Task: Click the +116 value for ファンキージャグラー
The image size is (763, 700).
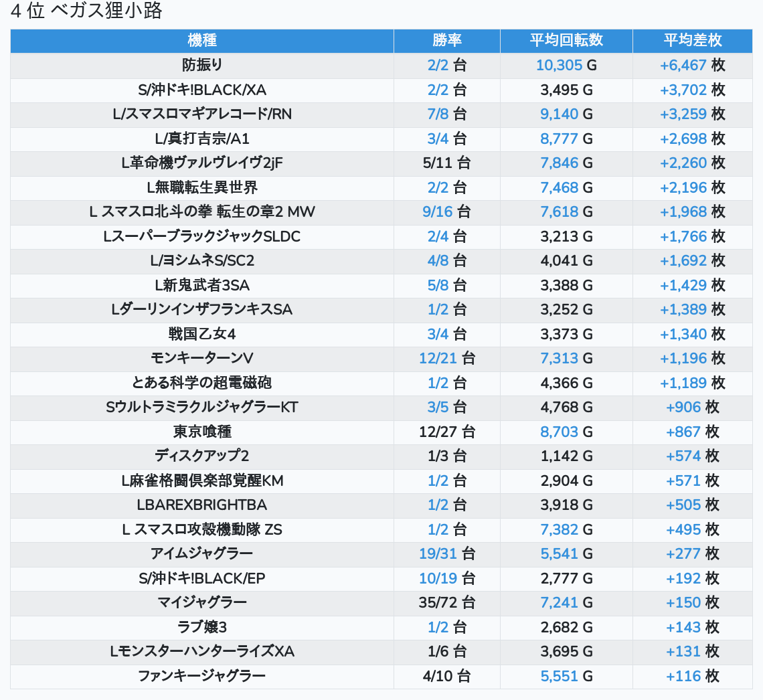Action: pos(683,676)
